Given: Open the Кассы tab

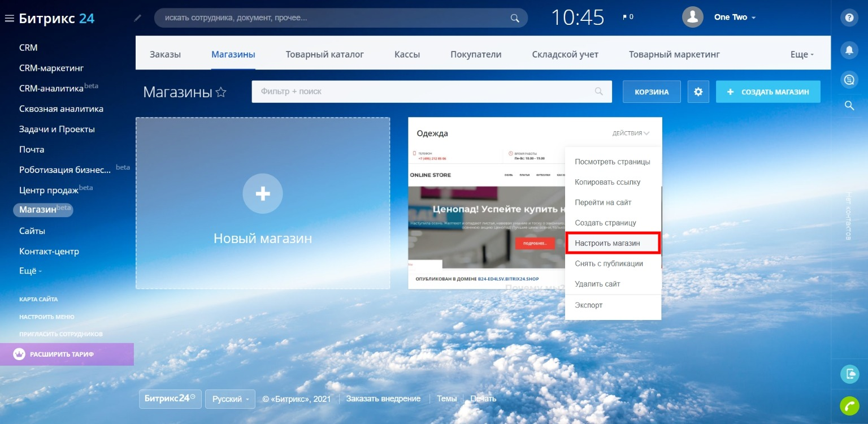Looking at the screenshot, I should (x=407, y=55).
